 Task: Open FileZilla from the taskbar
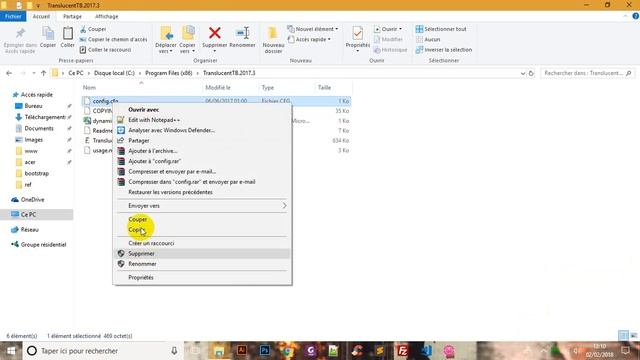[x=402, y=351]
